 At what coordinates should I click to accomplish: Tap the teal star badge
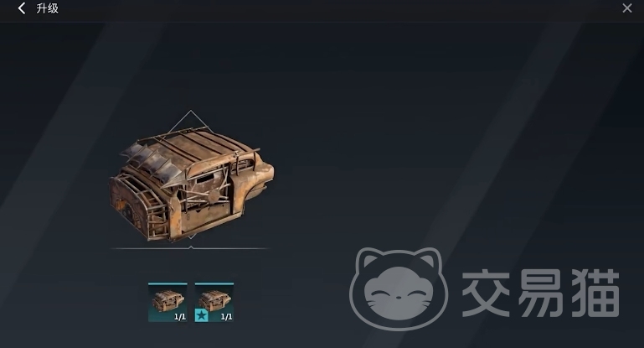(x=201, y=315)
